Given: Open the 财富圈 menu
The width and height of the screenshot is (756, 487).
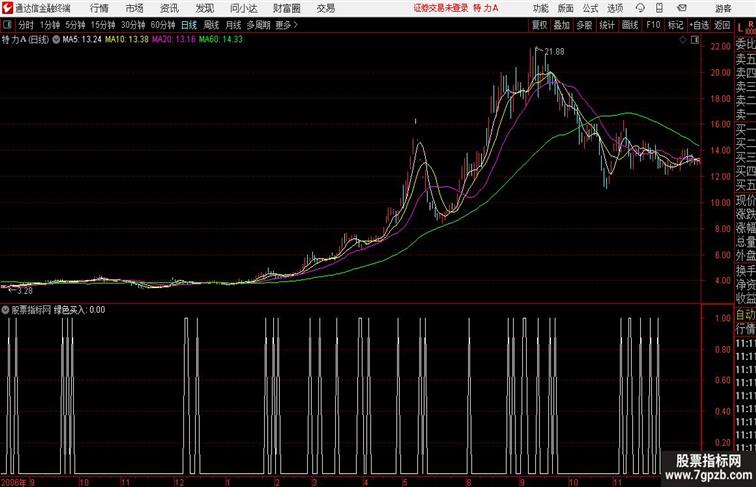Looking at the screenshot, I should click(287, 8).
